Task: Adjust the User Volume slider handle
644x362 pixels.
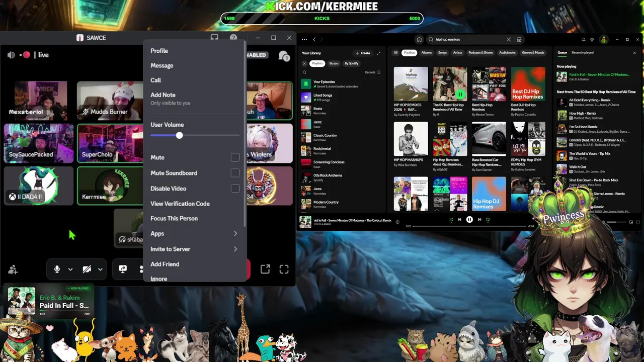Action: 179,135
